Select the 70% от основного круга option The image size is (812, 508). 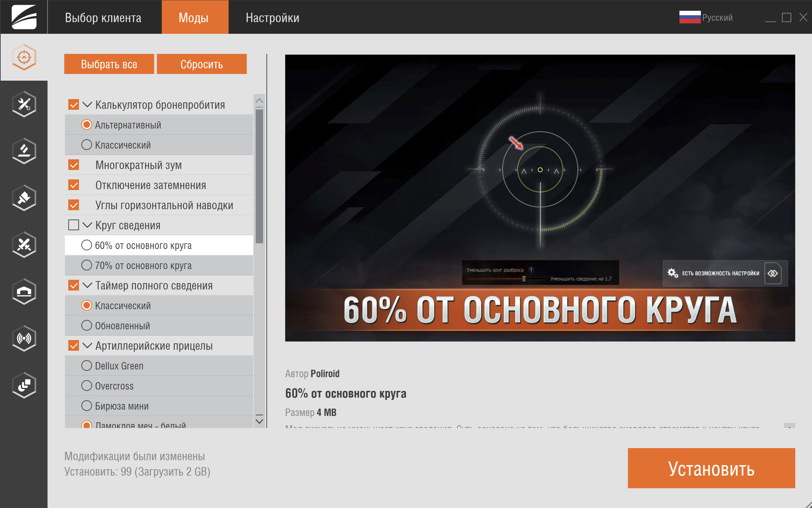pos(87,265)
